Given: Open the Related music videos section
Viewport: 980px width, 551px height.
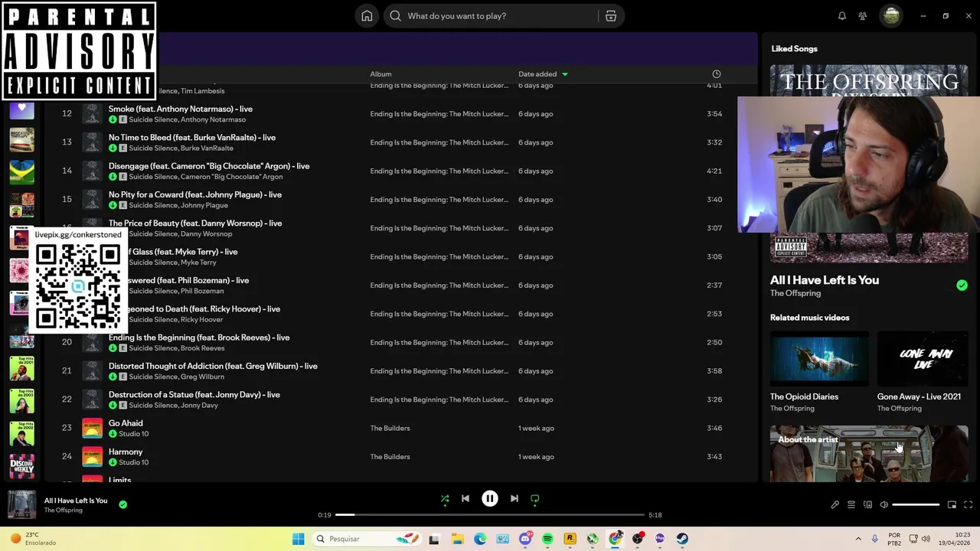Looking at the screenshot, I should 809,318.
